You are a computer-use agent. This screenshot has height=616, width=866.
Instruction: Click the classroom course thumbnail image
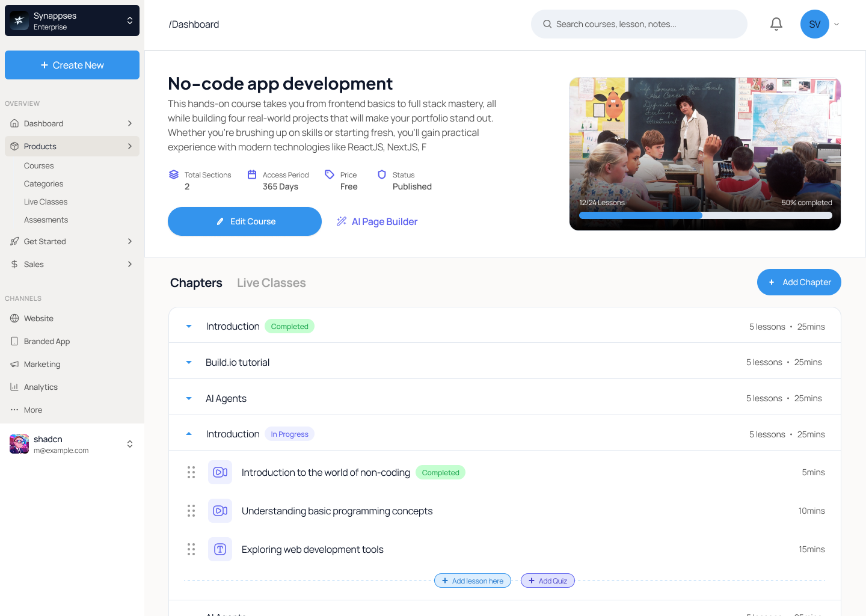point(705,153)
